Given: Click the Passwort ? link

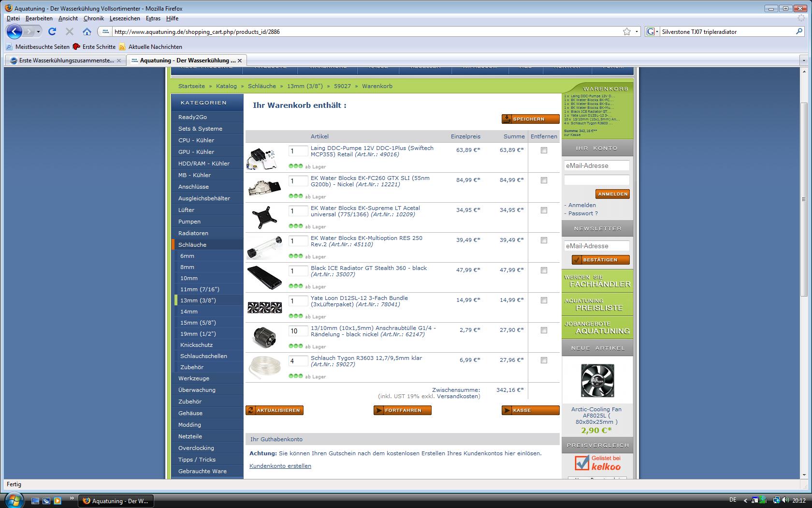Looking at the screenshot, I should coord(583,213).
